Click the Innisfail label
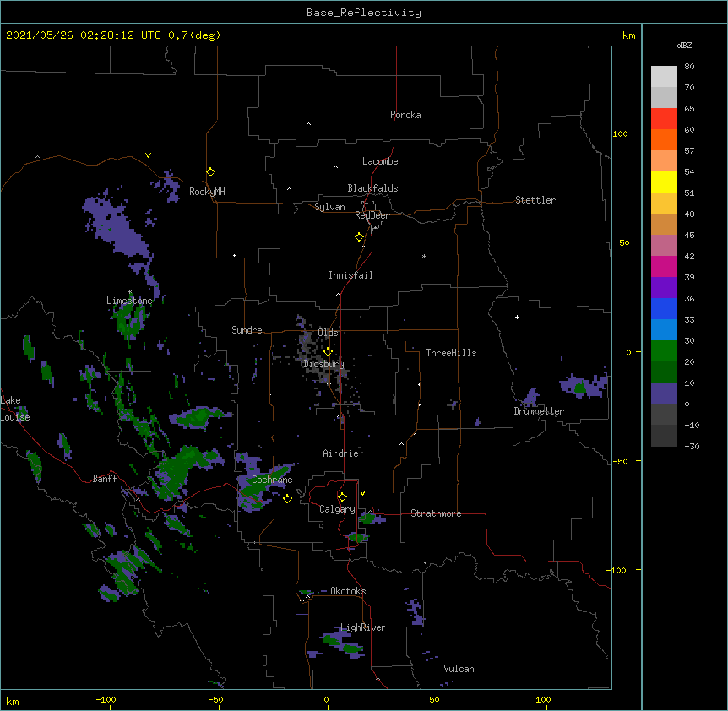Image resolution: width=728 pixels, height=711 pixels. tap(350, 275)
